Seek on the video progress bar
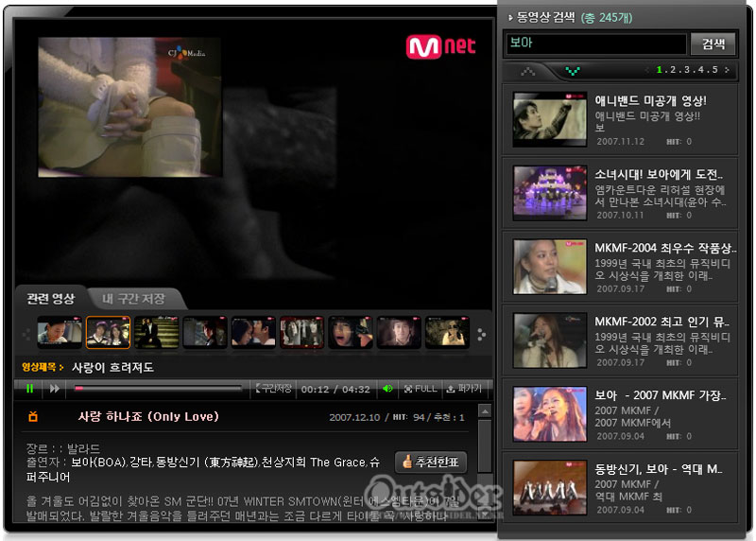Screen dimensions: 756x541 158,388
